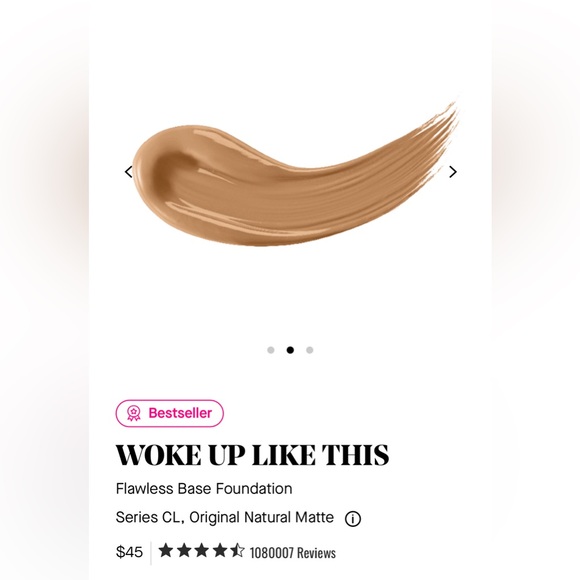Open info icon beside Original Natural Matte
The image size is (580, 580).
point(353,519)
